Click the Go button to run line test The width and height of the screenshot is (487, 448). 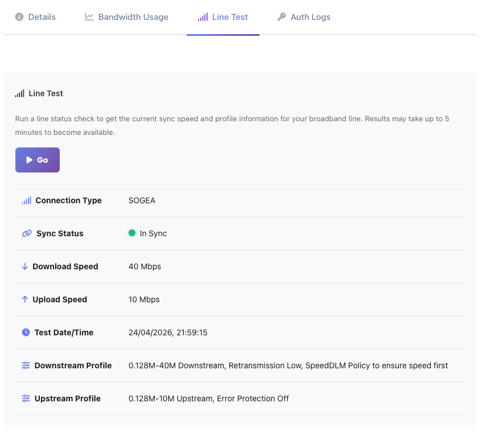pyautogui.click(x=38, y=160)
